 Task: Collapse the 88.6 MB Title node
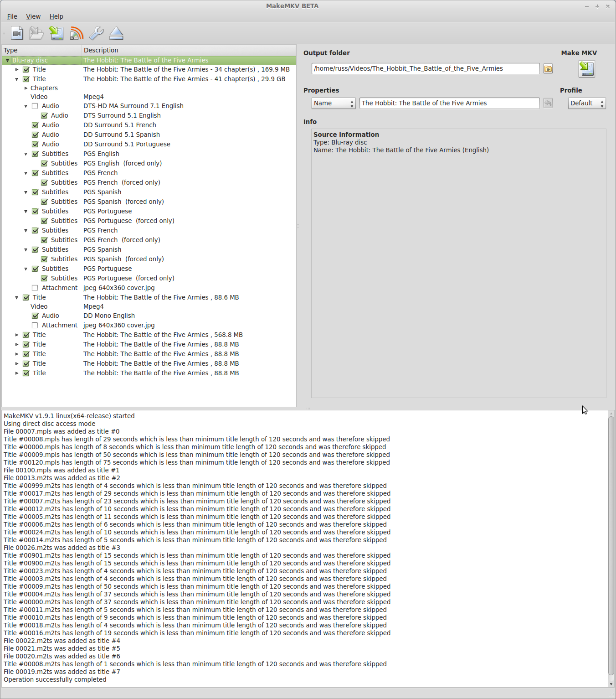pyautogui.click(x=17, y=298)
